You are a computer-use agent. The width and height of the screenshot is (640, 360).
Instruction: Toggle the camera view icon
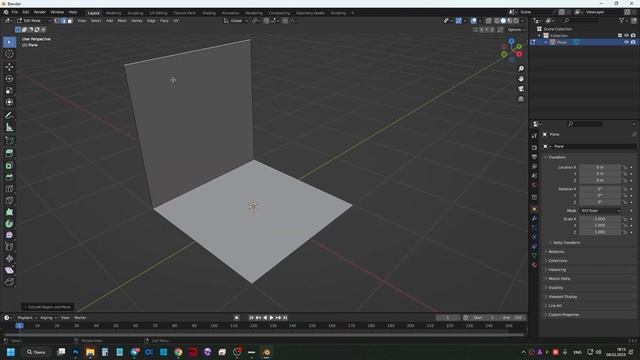point(521,89)
